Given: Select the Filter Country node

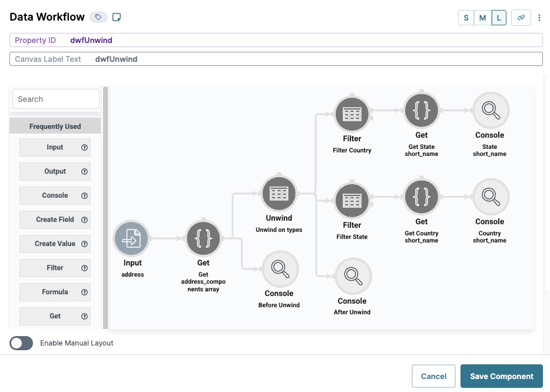Looking at the screenshot, I should (352, 114).
